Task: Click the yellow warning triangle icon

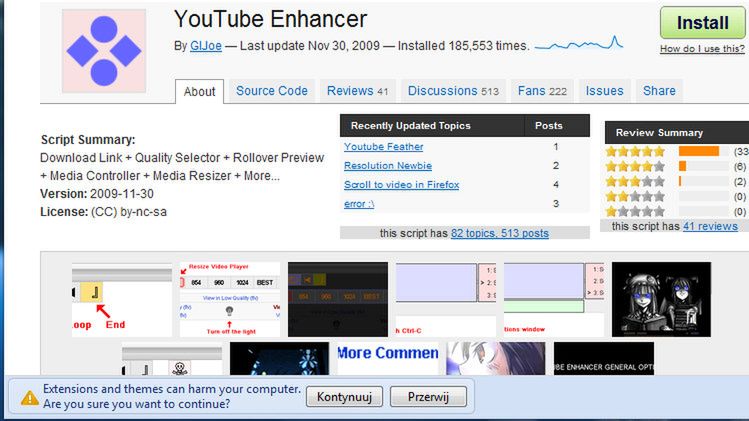Action: (x=30, y=398)
